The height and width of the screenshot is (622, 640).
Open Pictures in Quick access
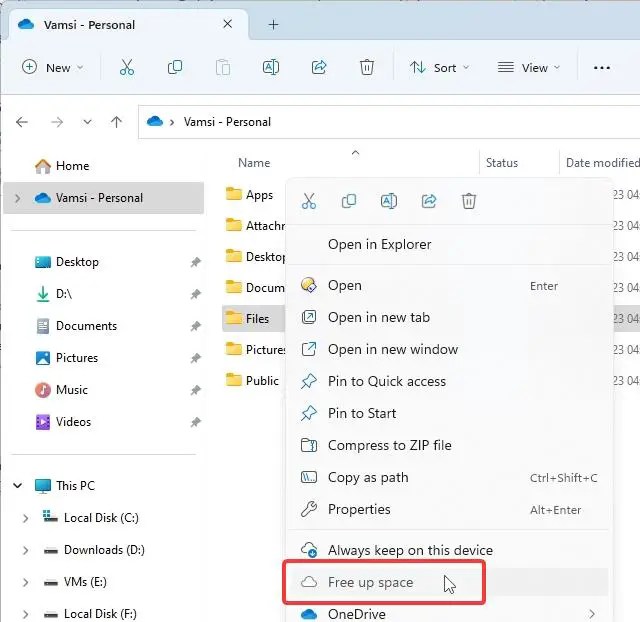click(x=67, y=358)
